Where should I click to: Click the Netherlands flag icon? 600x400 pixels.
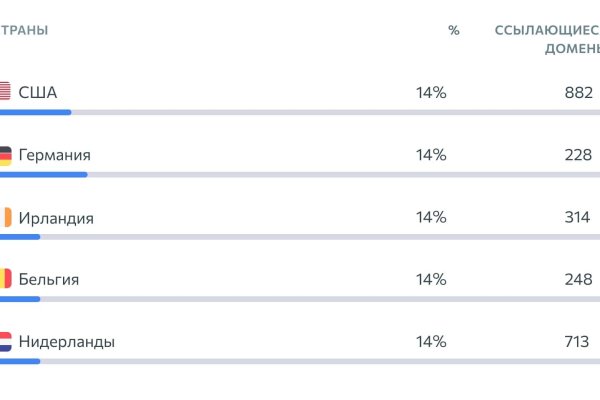[5, 341]
